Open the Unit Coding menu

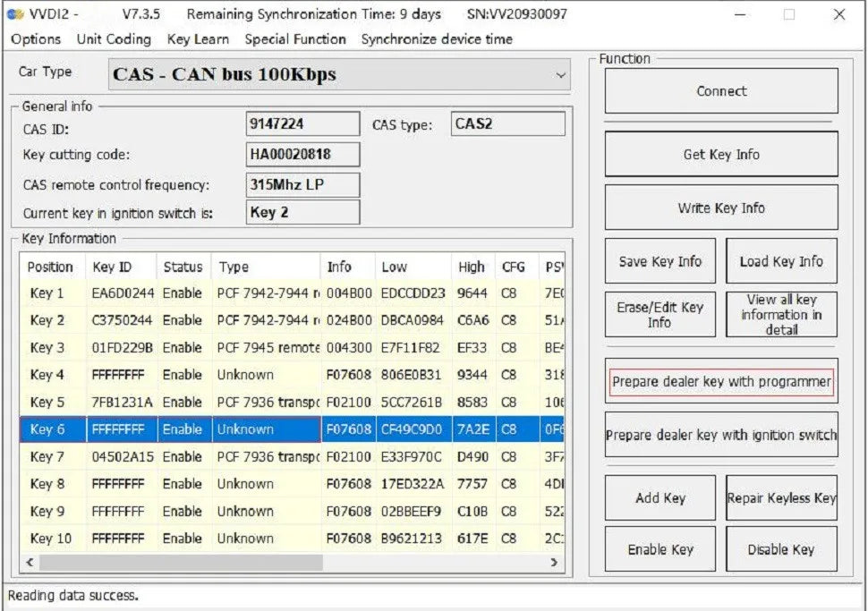(x=114, y=39)
